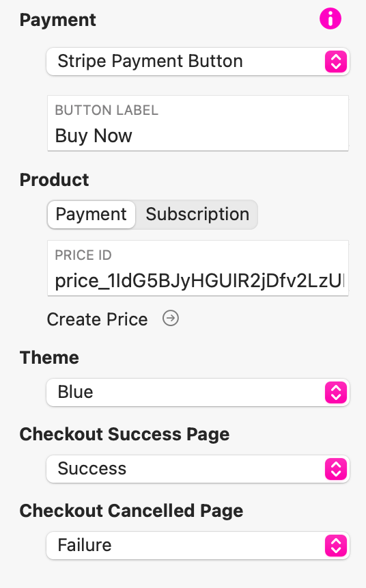The width and height of the screenshot is (366, 588).
Task: Open the Checkout Success Page dropdown
Action: pos(198,469)
